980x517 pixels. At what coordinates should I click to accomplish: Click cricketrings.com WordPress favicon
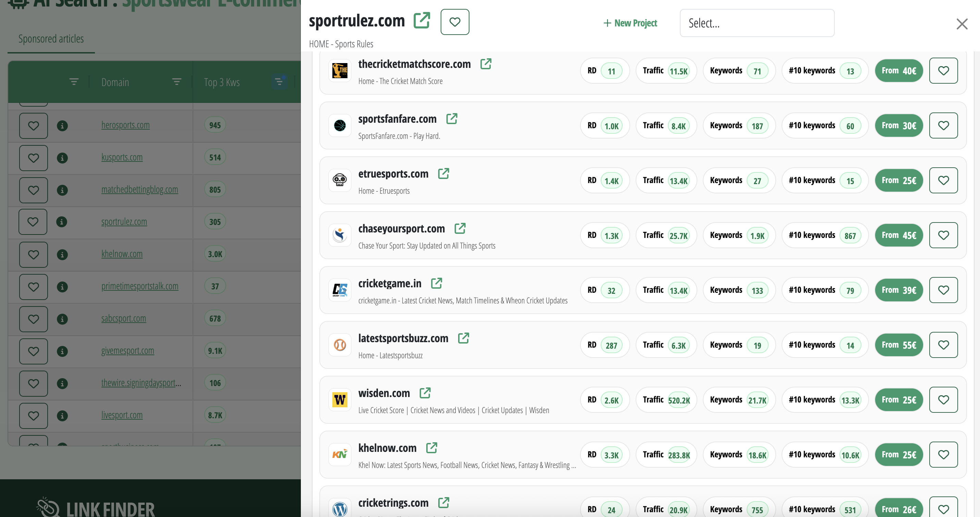(x=340, y=508)
